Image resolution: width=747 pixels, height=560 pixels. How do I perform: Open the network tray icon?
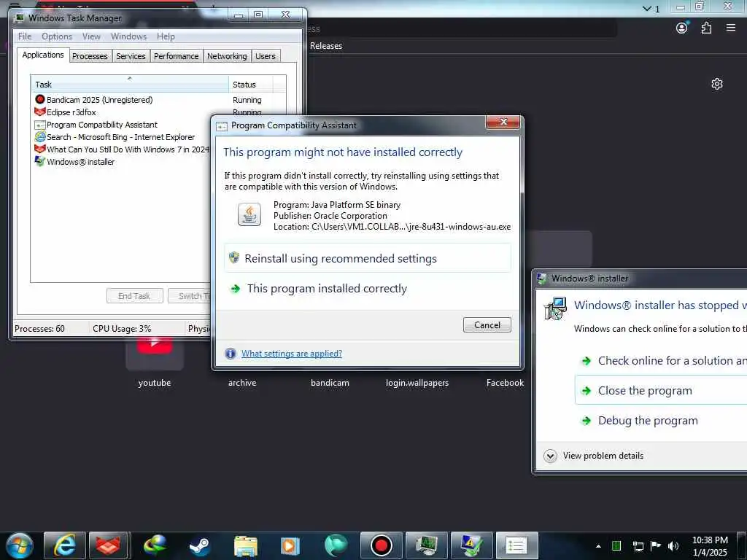coord(638,546)
